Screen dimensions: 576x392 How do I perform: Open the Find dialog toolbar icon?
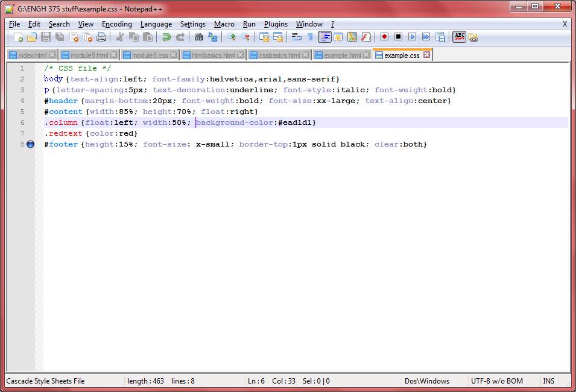click(200, 37)
